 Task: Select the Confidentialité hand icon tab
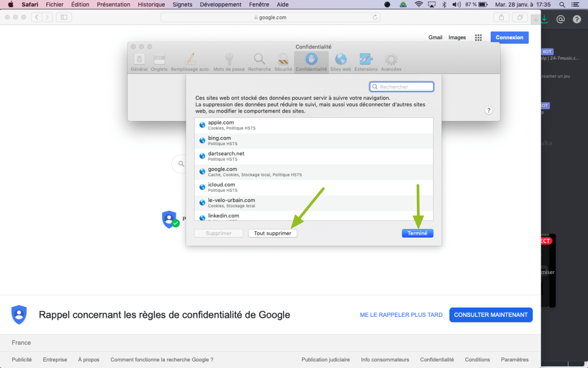pos(311,63)
